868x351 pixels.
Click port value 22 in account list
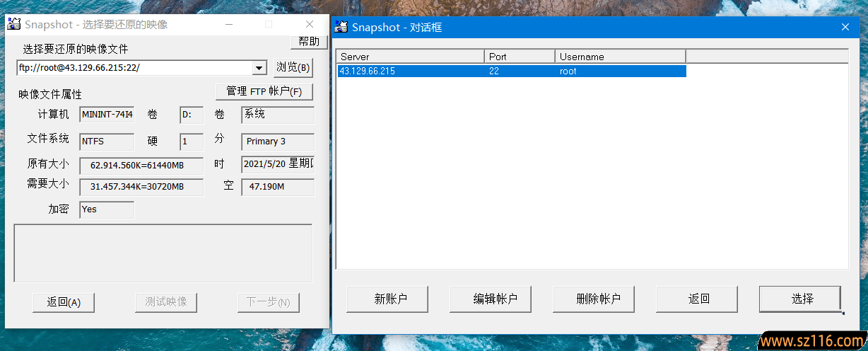(494, 71)
